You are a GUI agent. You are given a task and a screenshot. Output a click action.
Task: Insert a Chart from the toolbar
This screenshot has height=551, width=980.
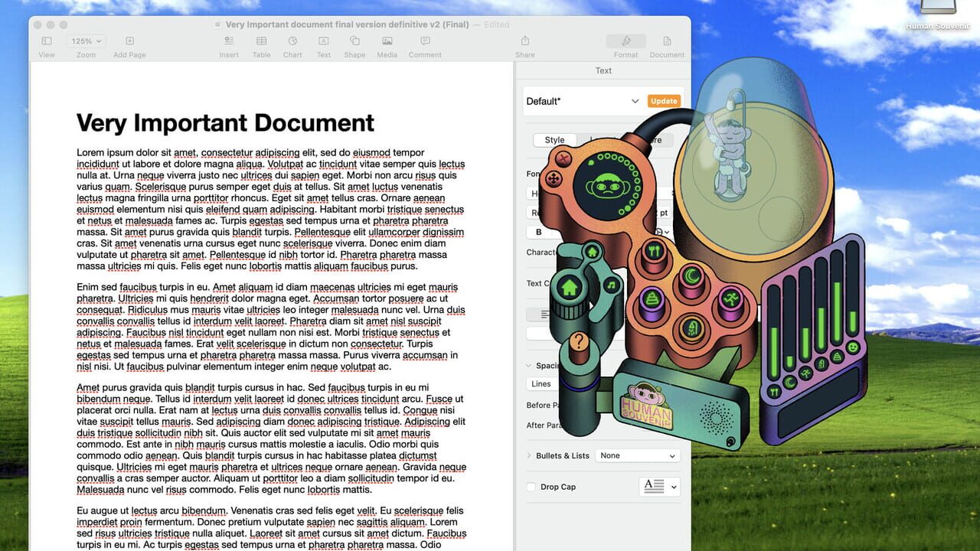click(x=292, y=46)
